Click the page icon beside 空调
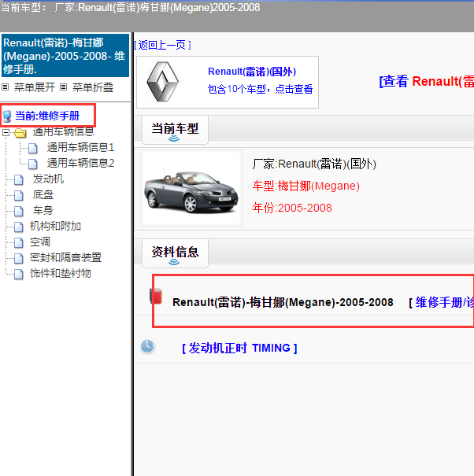Screen dimensions: 474x476 coord(19,242)
